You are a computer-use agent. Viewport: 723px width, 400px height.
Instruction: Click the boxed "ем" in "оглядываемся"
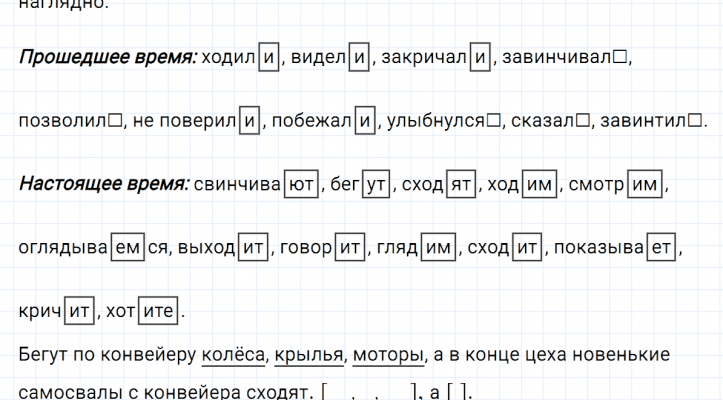pyautogui.click(x=126, y=248)
